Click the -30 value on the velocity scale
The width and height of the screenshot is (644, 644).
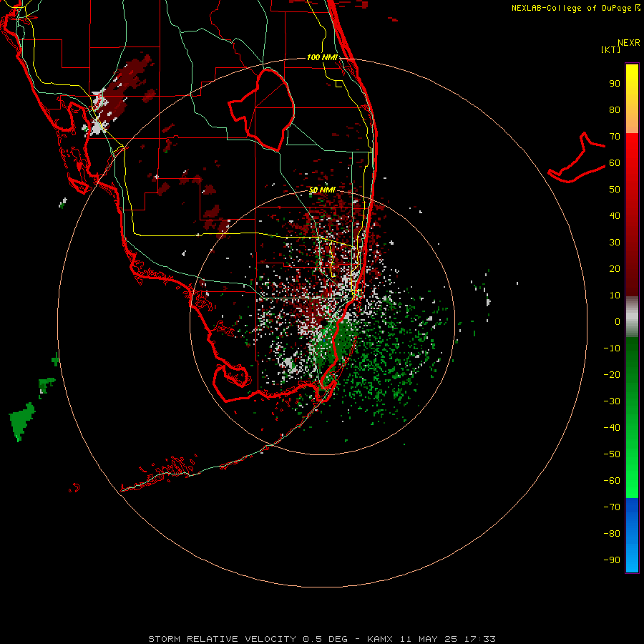612,401
